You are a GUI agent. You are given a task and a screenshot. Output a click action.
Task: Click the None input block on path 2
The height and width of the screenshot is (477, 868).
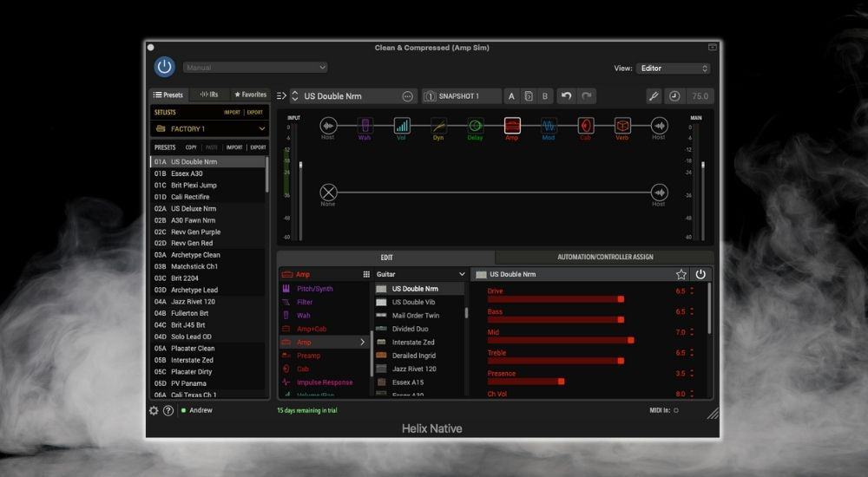(328, 193)
